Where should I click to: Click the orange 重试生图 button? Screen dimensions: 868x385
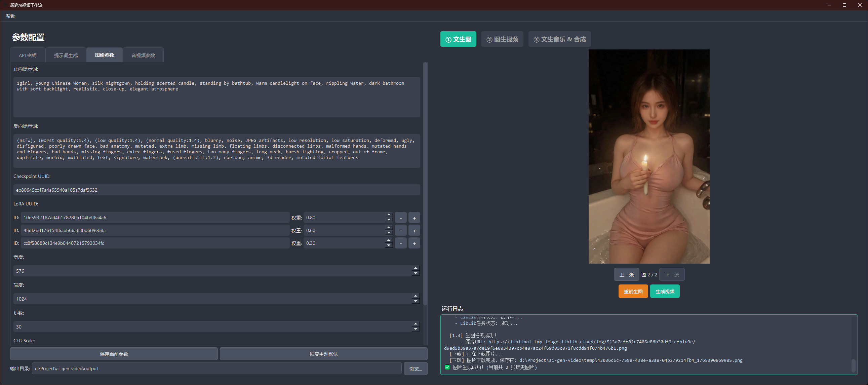[633, 291]
